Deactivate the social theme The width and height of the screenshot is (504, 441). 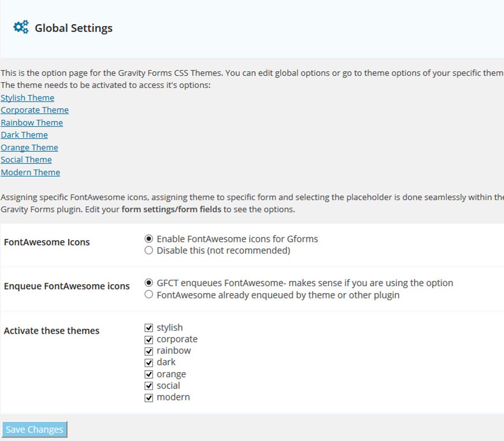coord(149,386)
